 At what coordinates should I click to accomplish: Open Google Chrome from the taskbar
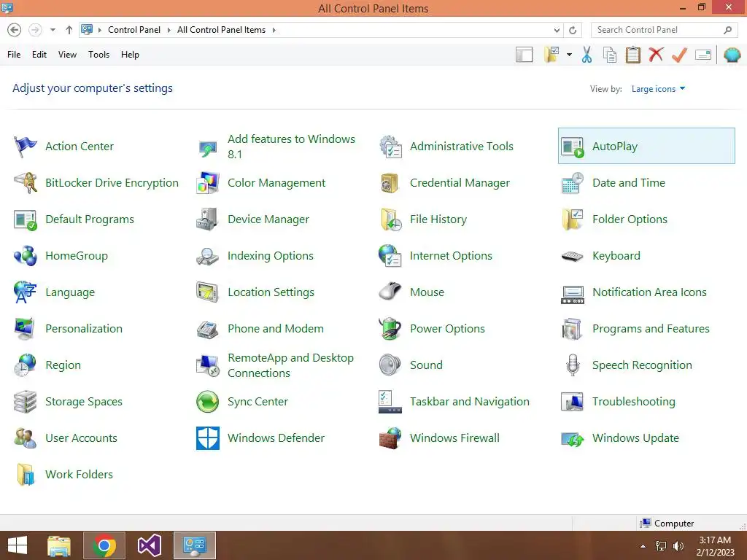(104, 545)
